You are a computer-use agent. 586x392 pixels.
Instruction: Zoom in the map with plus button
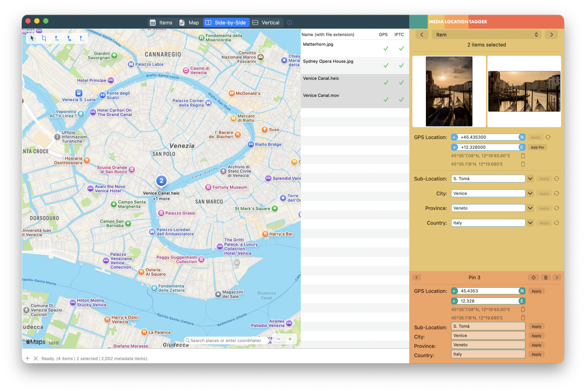(290, 339)
